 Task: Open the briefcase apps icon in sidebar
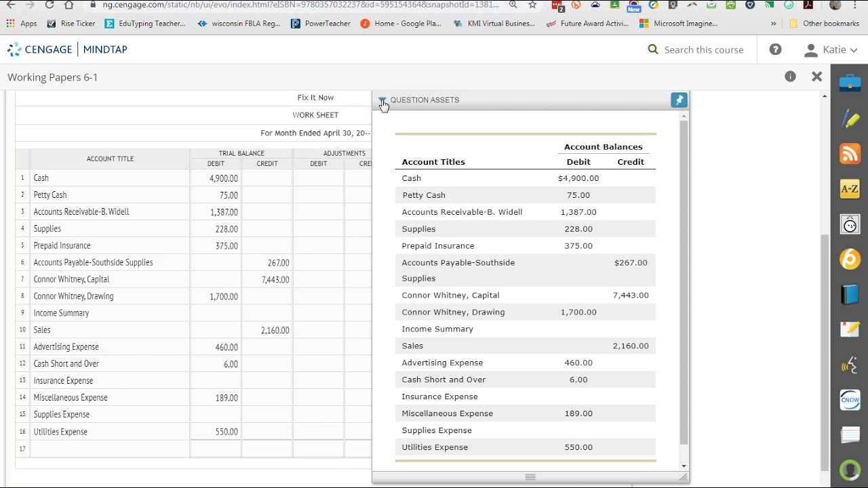click(x=850, y=83)
